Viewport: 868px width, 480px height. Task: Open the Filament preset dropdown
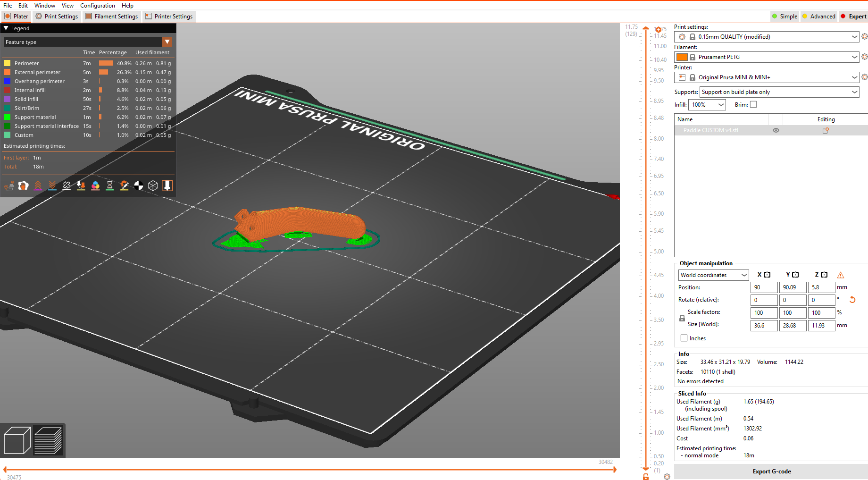[767, 57]
